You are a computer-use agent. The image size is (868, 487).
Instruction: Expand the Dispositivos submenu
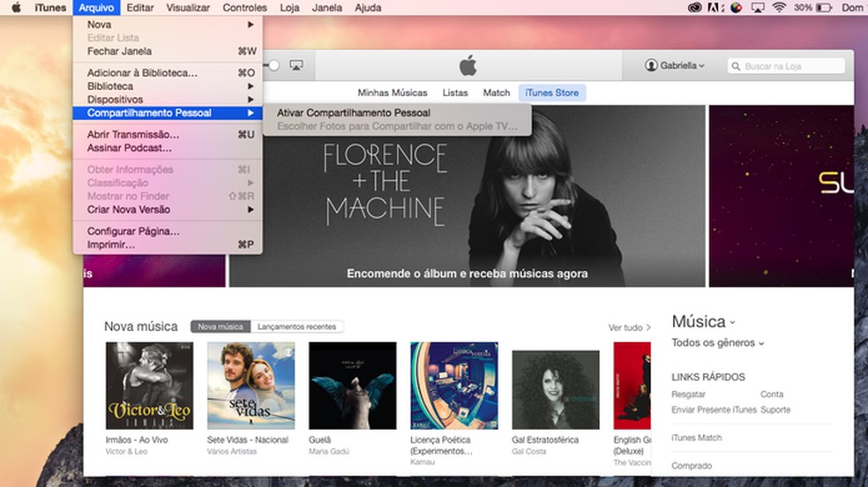pyautogui.click(x=168, y=99)
